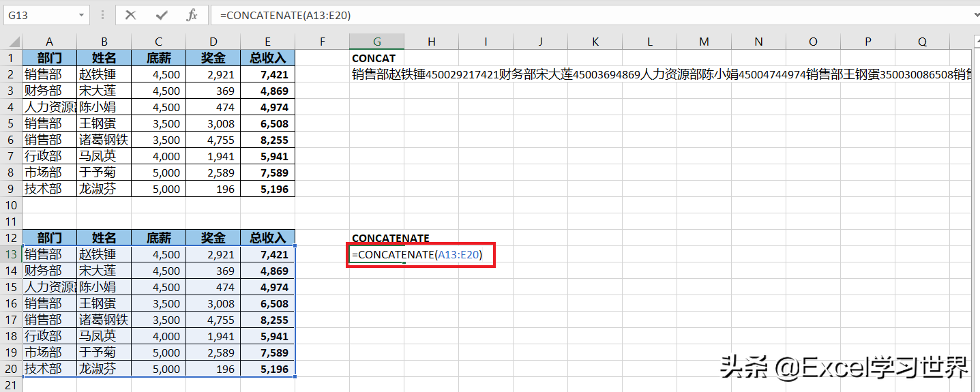Select row 13 header

click(12, 254)
